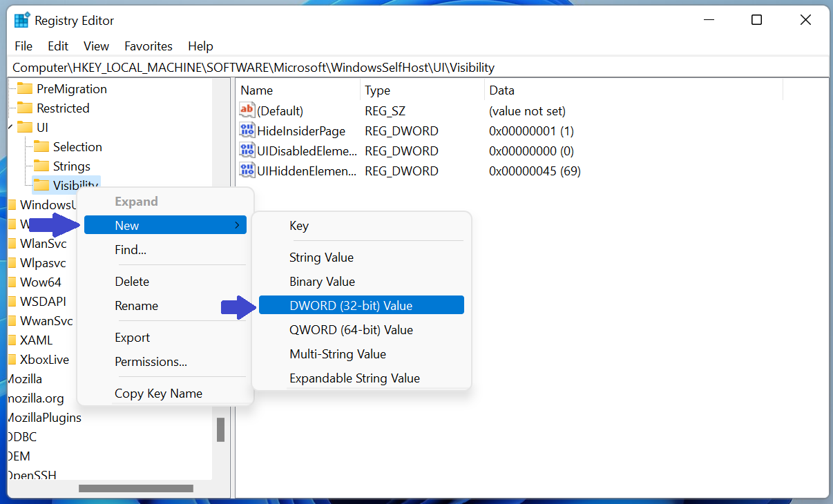Click Copy Key Name
Viewport: 833px width, 504px height.
[x=157, y=393]
